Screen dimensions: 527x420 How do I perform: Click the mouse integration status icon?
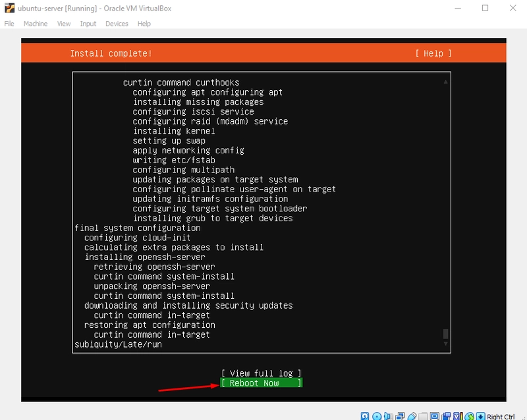pos(470,416)
